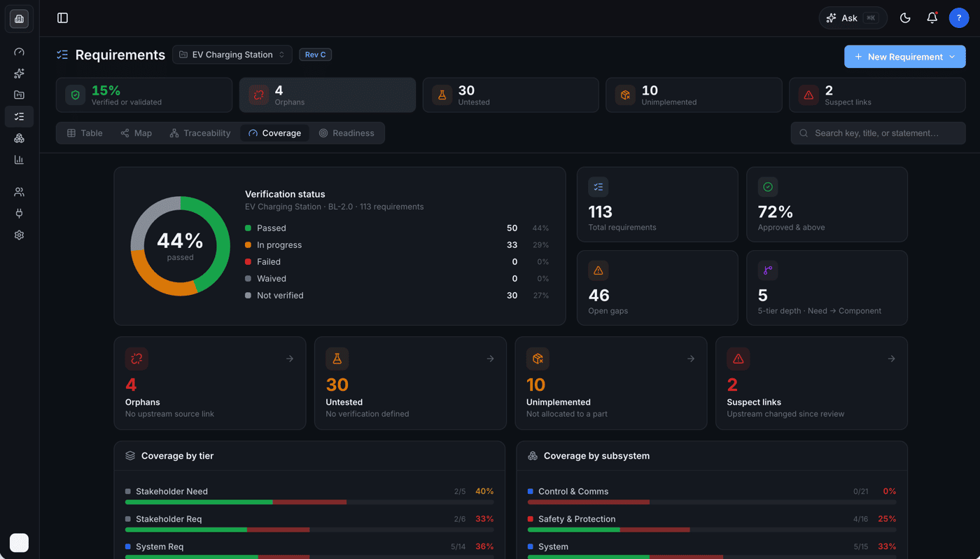
Task: Click the warning icon on top Suspect links card
Action: (x=808, y=95)
